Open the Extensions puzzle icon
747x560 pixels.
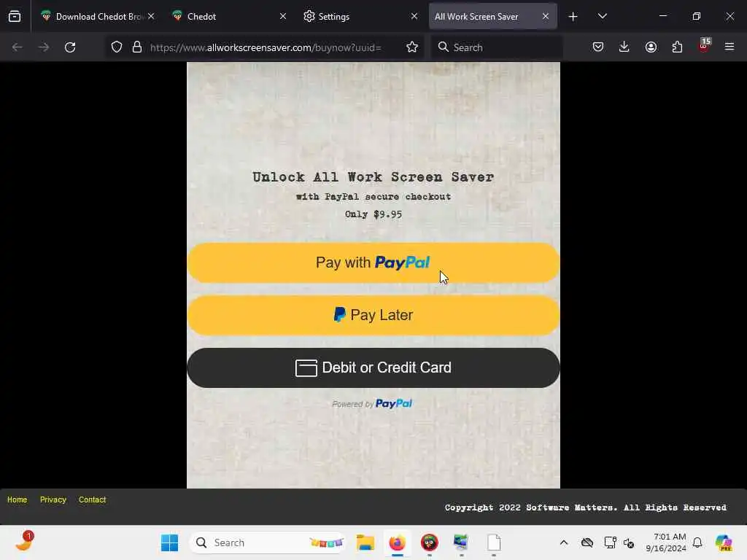point(677,47)
